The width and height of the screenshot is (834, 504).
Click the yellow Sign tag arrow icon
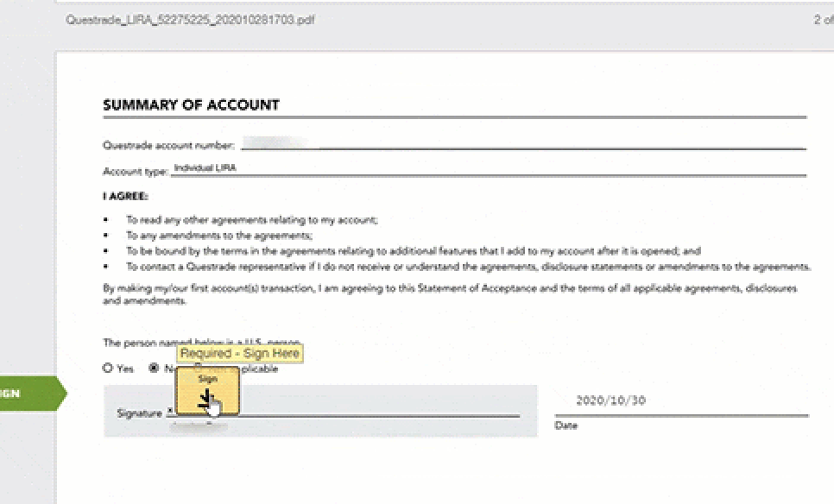[206, 397]
